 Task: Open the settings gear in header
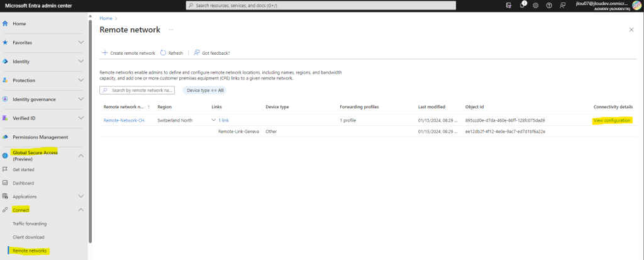click(x=536, y=5)
